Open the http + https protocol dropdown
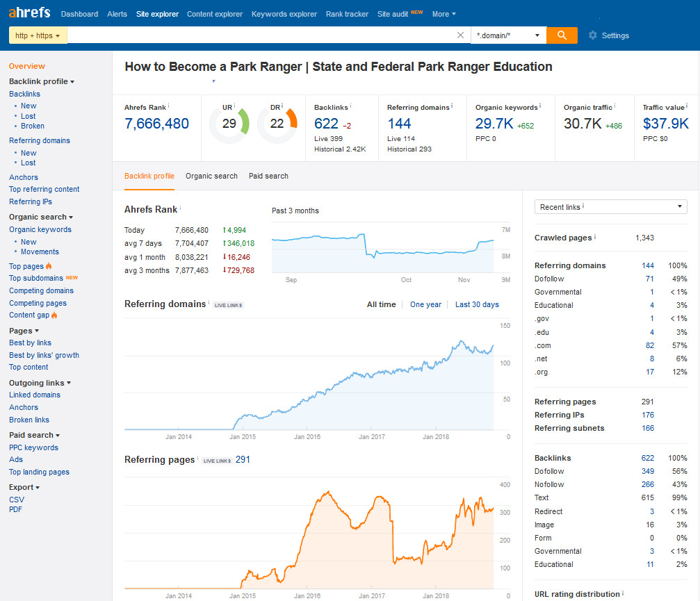The image size is (700, 601). point(38,35)
